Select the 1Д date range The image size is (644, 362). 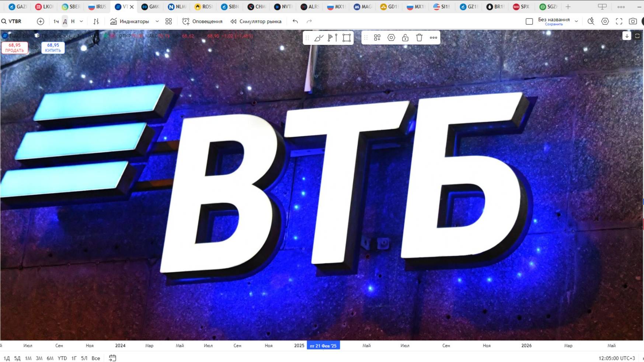click(x=7, y=358)
